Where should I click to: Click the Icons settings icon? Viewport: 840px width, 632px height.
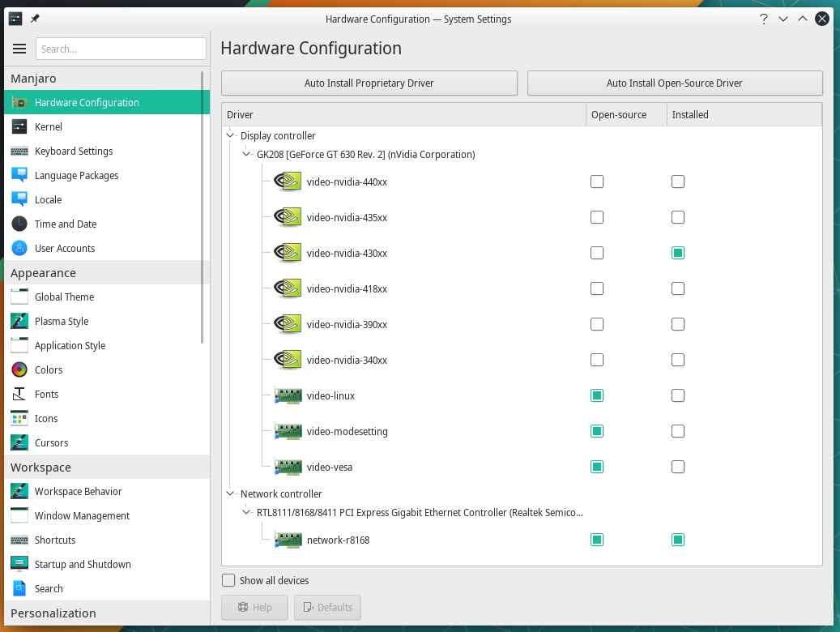tap(19, 419)
